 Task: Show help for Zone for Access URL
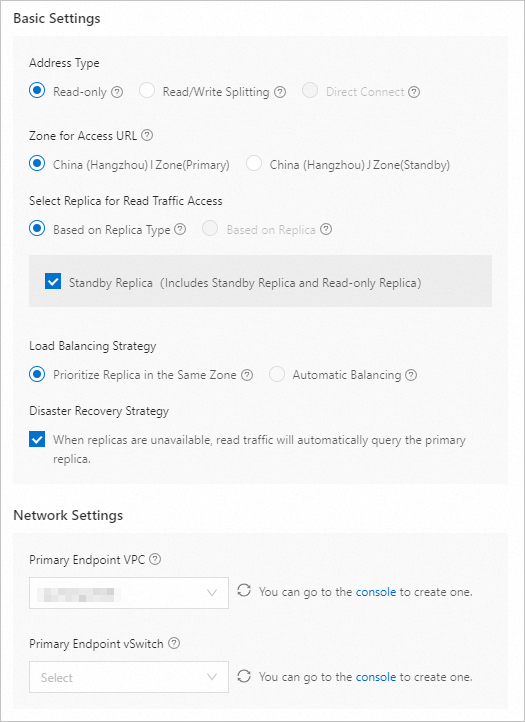147,135
